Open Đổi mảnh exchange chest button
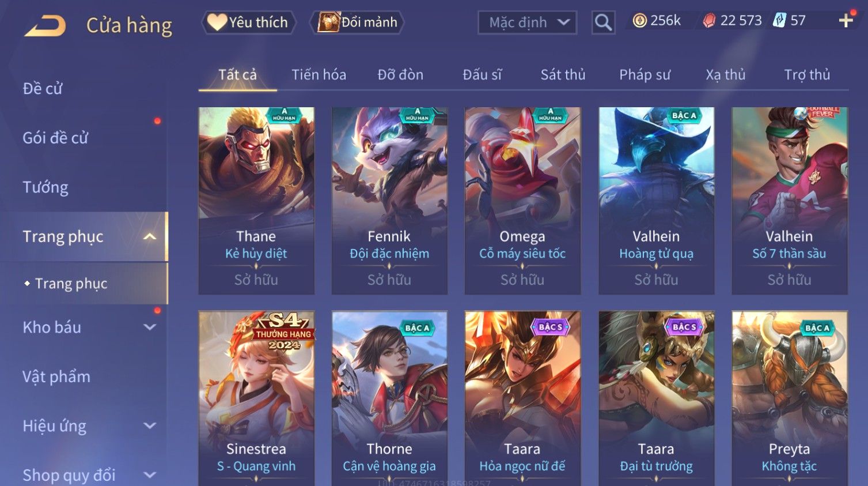The height and width of the screenshot is (486, 868). click(x=357, y=22)
